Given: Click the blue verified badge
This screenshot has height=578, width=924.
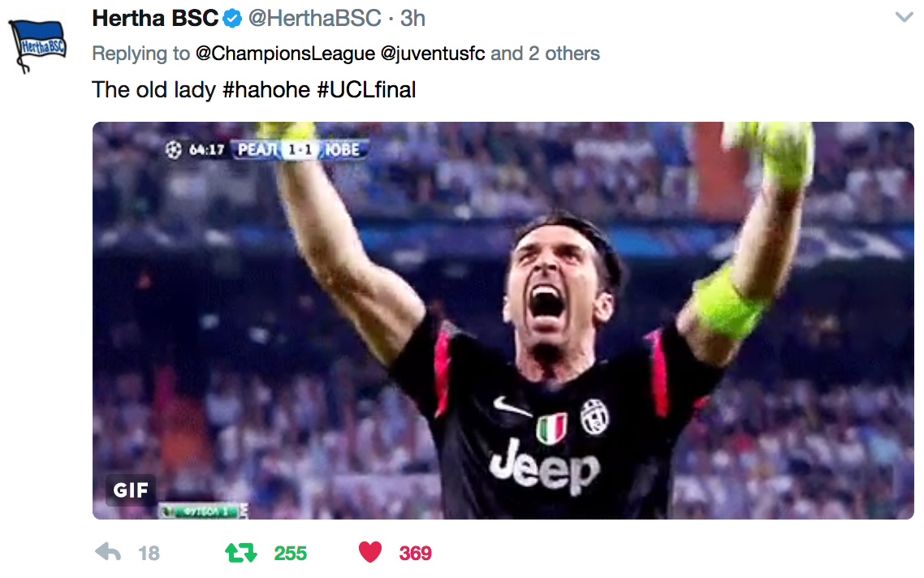Looking at the screenshot, I should point(233,19).
